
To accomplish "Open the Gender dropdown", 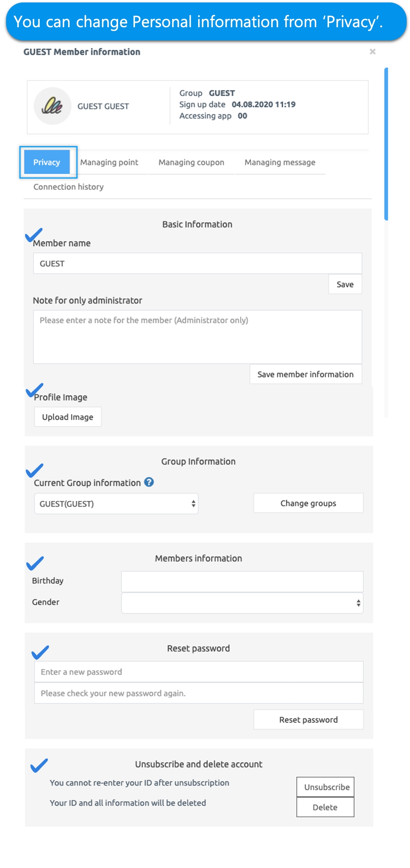I will click(x=242, y=603).
